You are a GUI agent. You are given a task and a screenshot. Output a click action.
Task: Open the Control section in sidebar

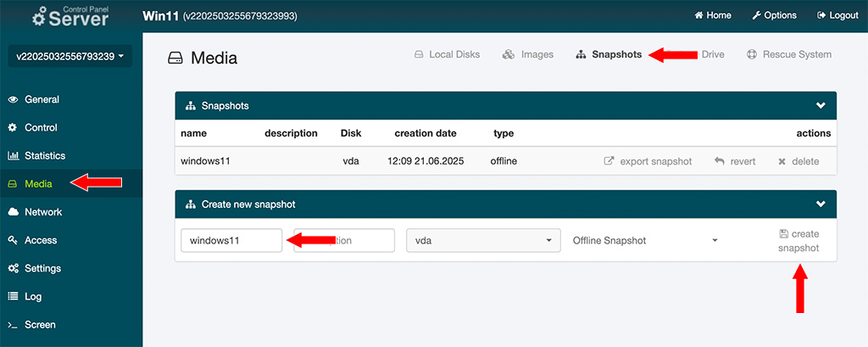click(41, 127)
